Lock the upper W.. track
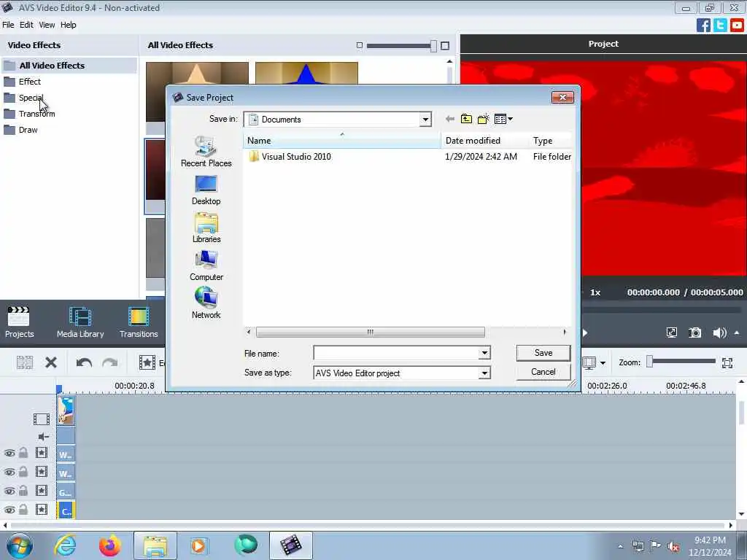 [x=23, y=453]
